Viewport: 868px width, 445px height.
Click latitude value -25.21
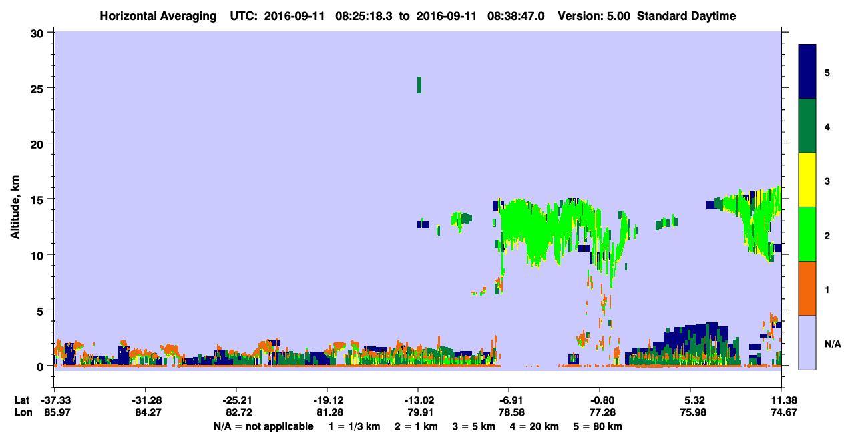click(236, 400)
